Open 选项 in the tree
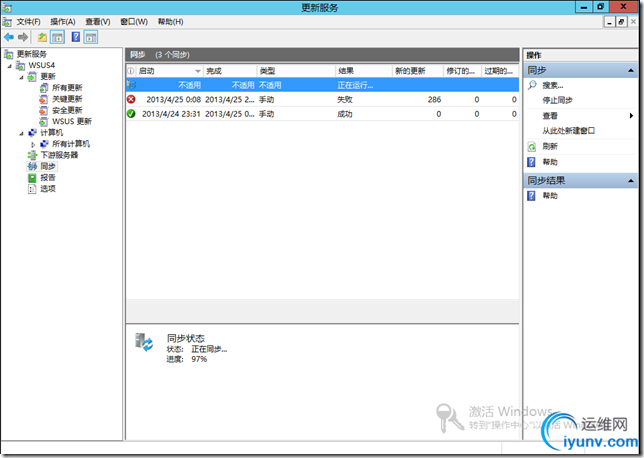Image resolution: width=644 pixels, height=458 pixels. [48, 189]
